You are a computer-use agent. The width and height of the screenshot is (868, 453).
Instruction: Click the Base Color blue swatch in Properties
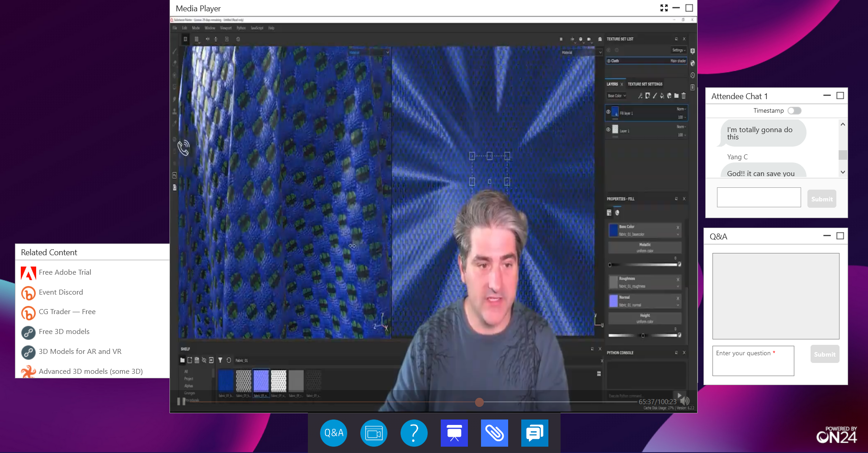tap(613, 230)
